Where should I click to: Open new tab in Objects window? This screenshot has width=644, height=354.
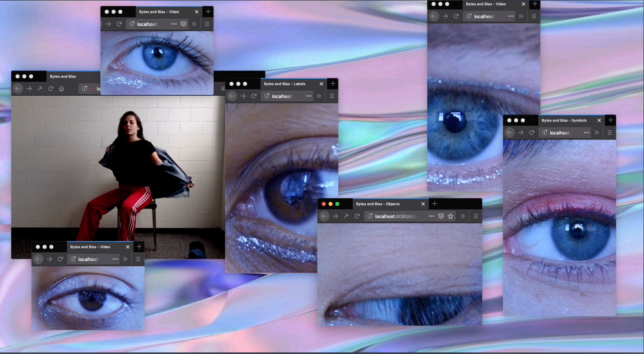point(434,204)
